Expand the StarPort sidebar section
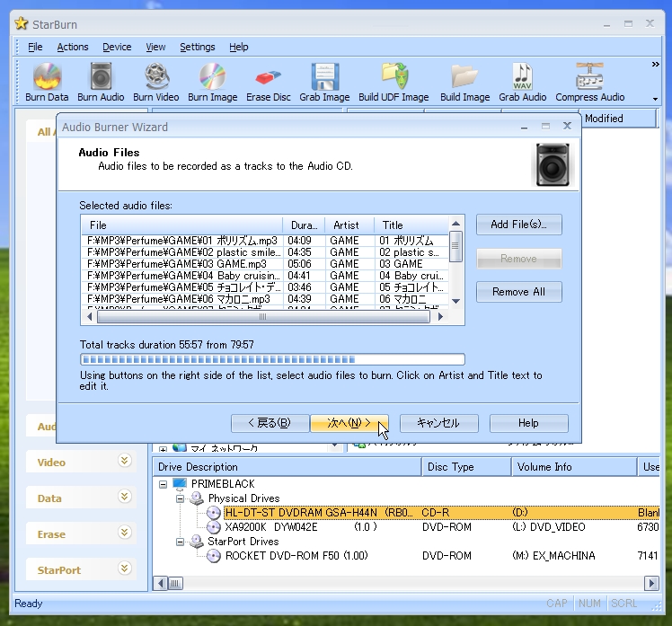This screenshot has height=626, width=672. (x=124, y=569)
